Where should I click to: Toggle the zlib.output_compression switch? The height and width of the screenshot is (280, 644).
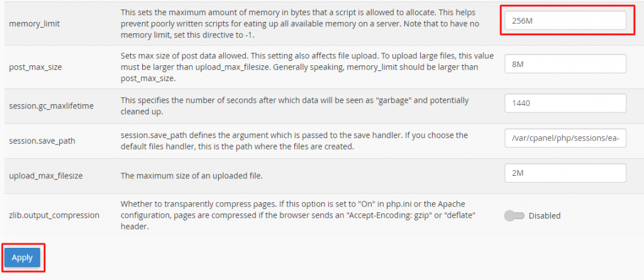pos(514,215)
